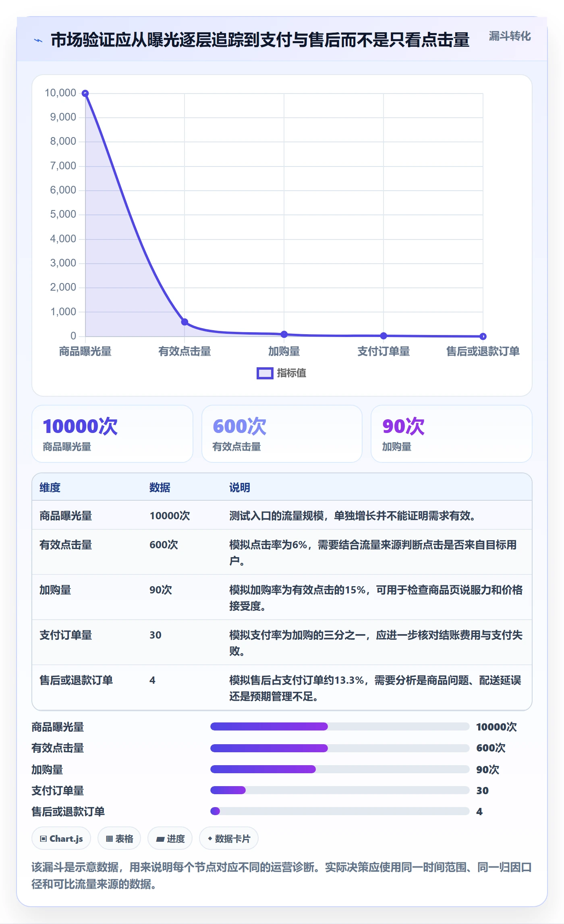Open the 600次 有效点击量 data card
Image resolution: width=564 pixels, height=924 pixels.
[282, 434]
